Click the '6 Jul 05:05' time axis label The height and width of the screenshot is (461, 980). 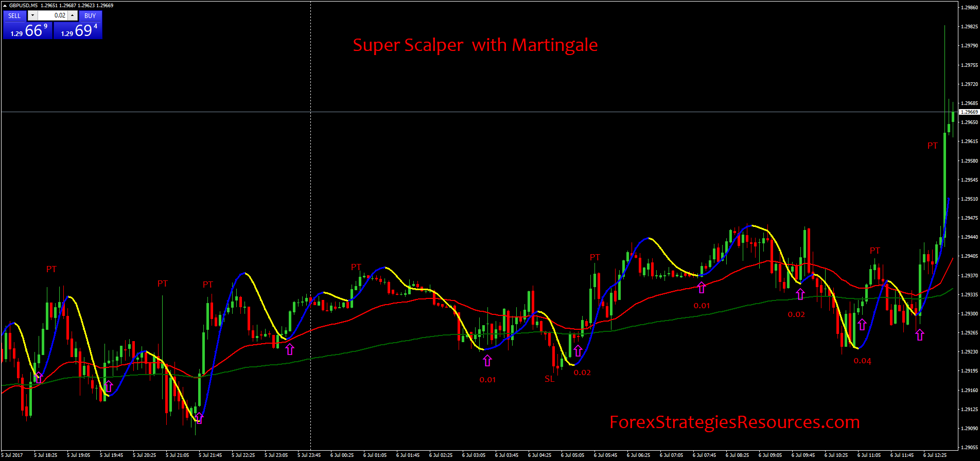(x=572, y=455)
